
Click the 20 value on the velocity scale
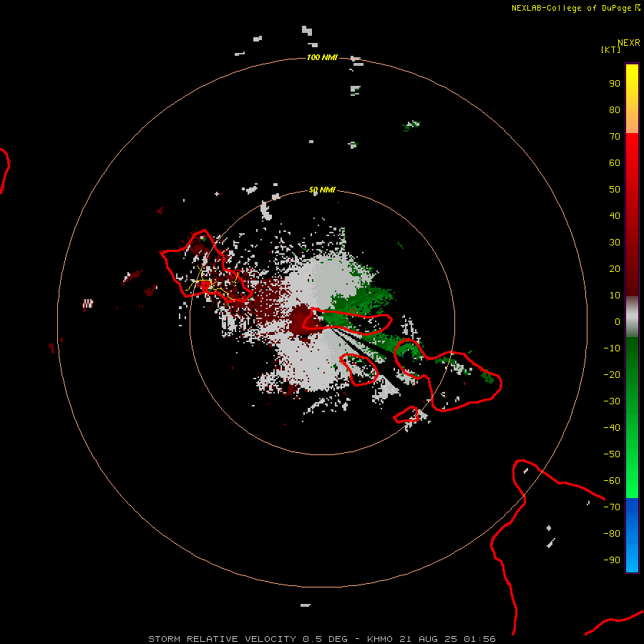615,269
